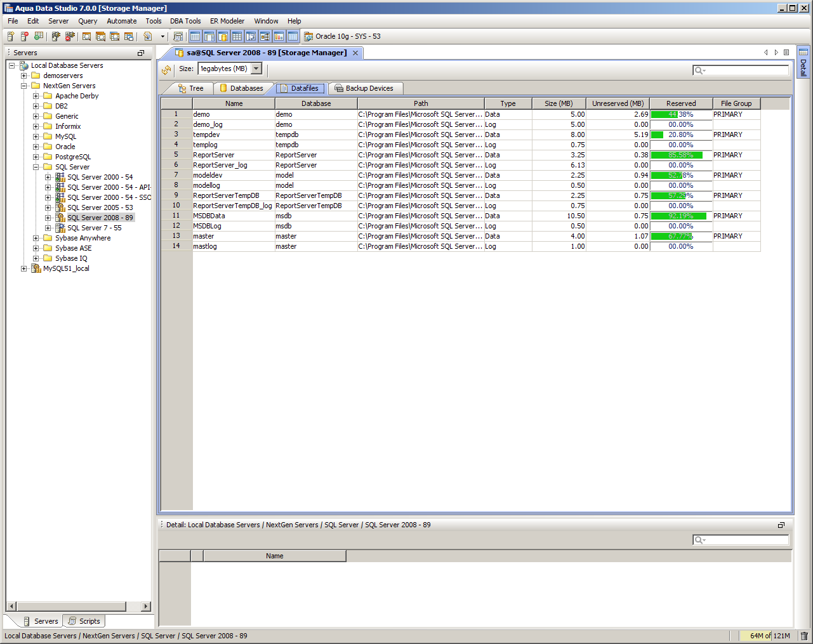The image size is (813, 644).
Task: Click the Generic folder icon
Action: point(48,116)
